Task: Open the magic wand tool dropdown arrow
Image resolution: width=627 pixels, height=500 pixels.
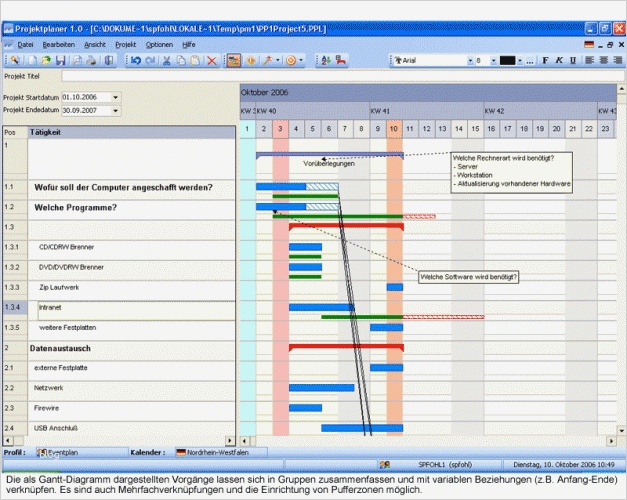Action: (x=278, y=60)
